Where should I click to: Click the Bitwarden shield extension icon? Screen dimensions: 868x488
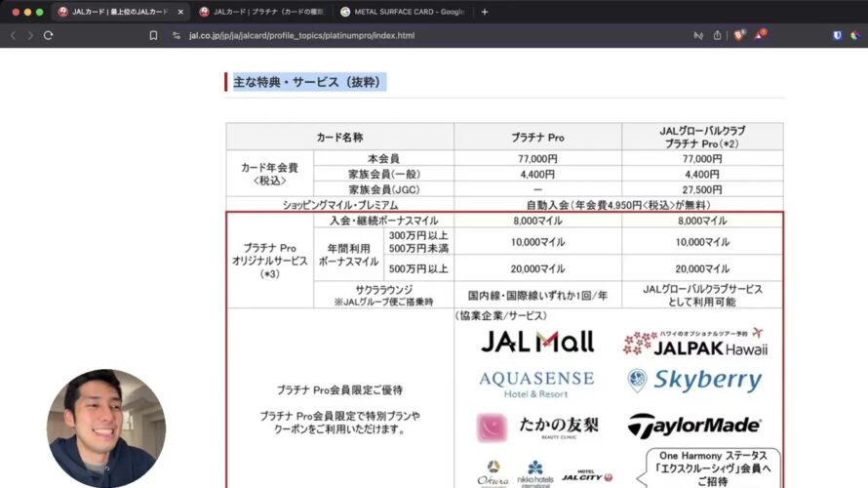click(x=837, y=35)
